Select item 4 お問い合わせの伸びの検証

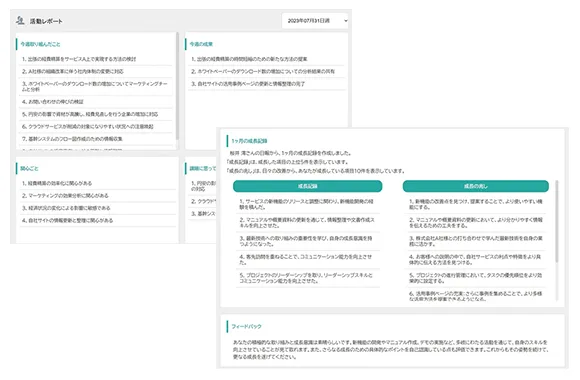95,102
